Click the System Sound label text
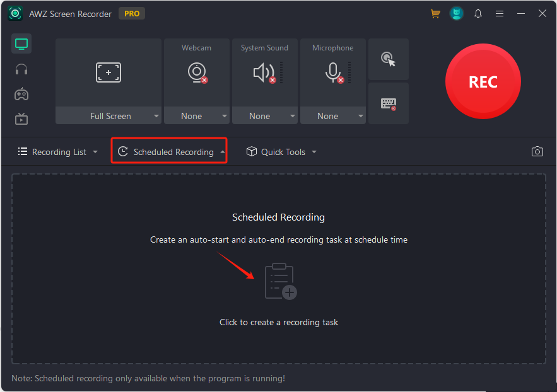The width and height of the screenshot is (557, 392). point(265,47)
